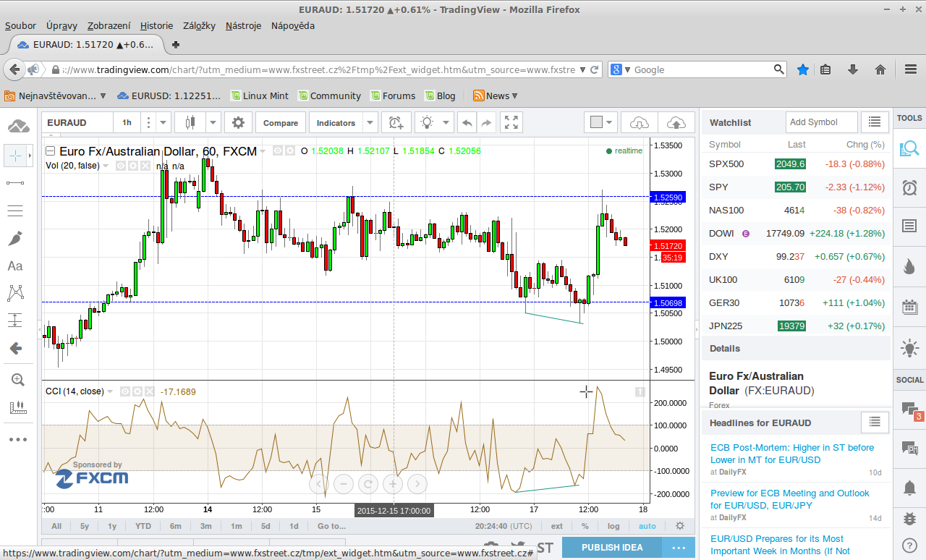
Task: Click the Indicators button
Action: [336, 123]
